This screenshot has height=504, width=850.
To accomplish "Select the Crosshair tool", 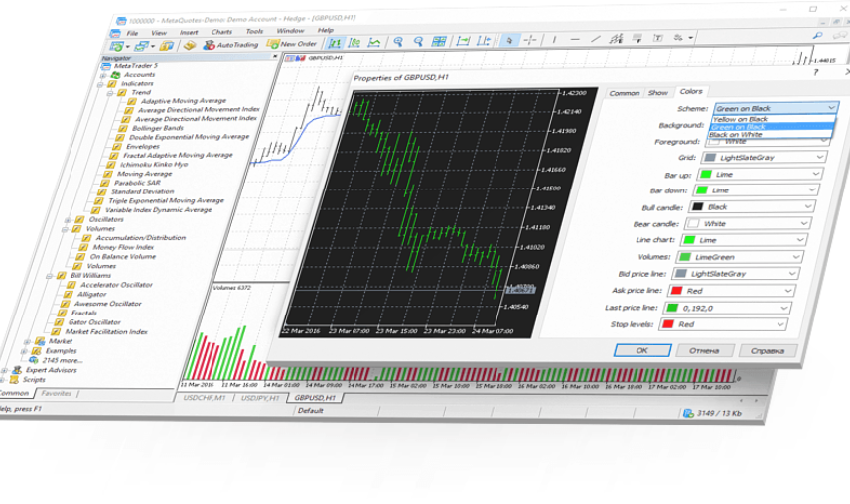I will point(530,40).
